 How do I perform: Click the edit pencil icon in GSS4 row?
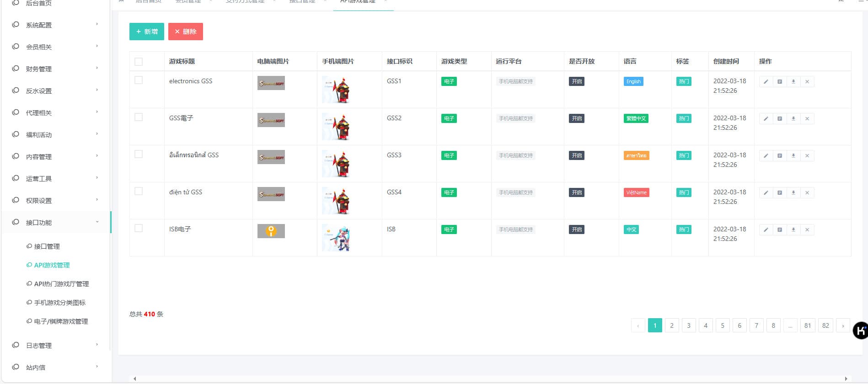pyautogui.click(x=766, y=193)
